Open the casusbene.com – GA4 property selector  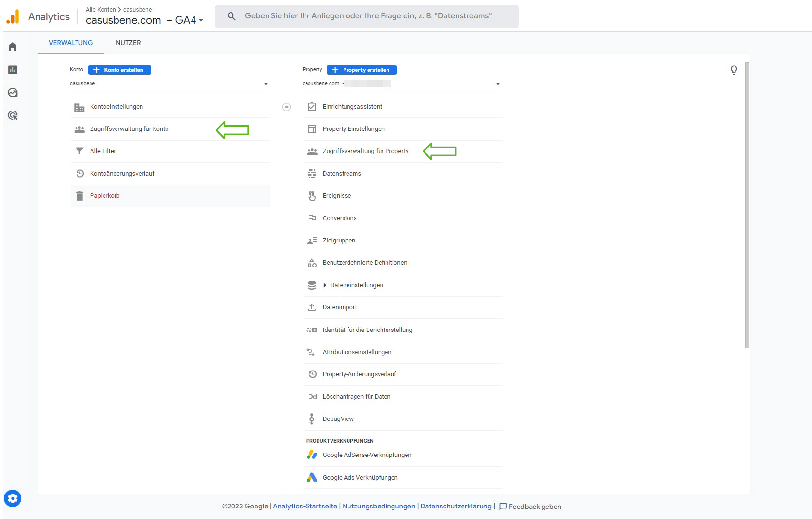pyautogui.click(x=145, y=20)
